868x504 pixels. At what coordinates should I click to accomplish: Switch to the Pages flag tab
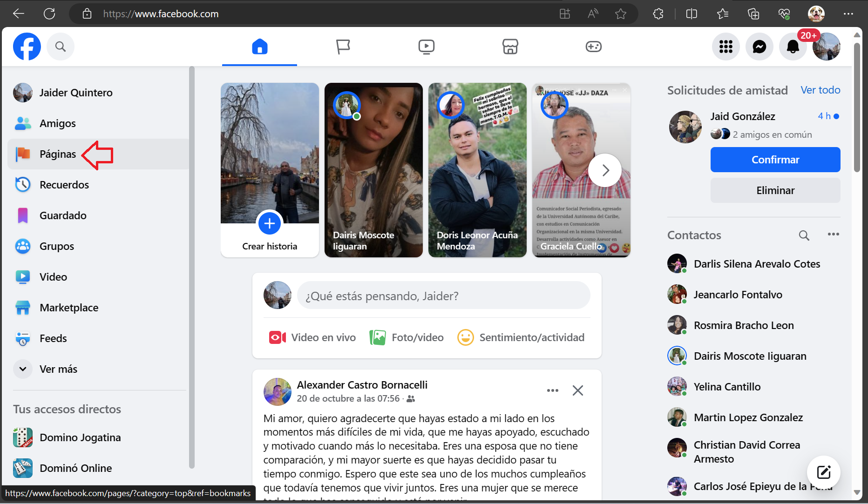click(343, 47)
